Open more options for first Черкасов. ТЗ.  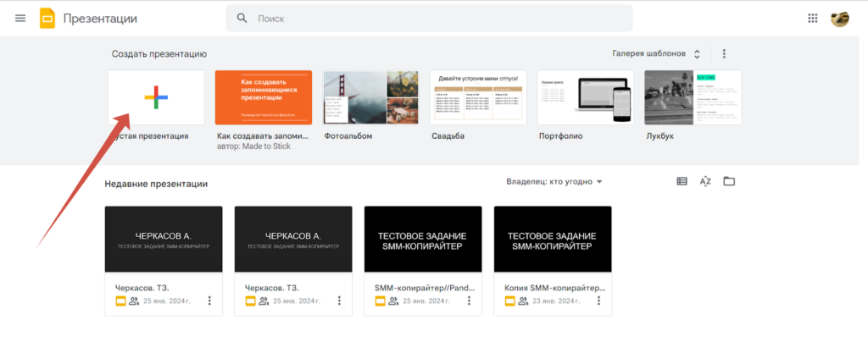pos(209,301)
